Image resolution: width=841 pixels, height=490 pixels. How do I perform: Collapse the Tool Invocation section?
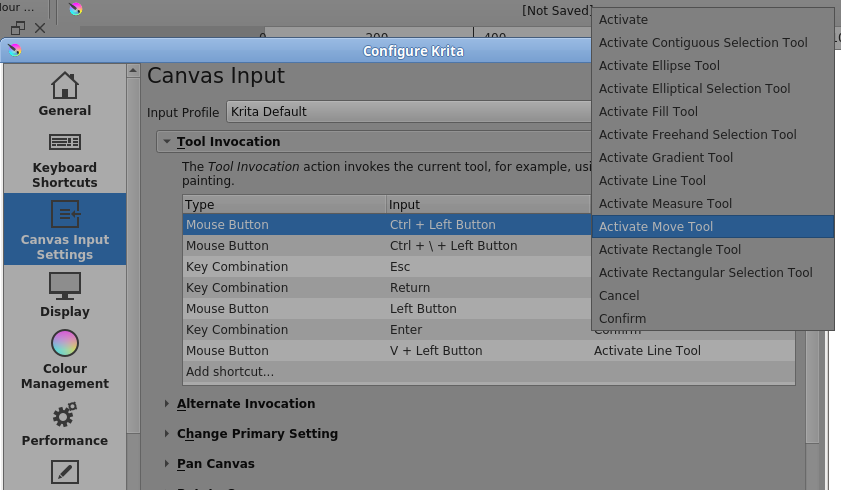pyautogui.click(x=167, y=142)
